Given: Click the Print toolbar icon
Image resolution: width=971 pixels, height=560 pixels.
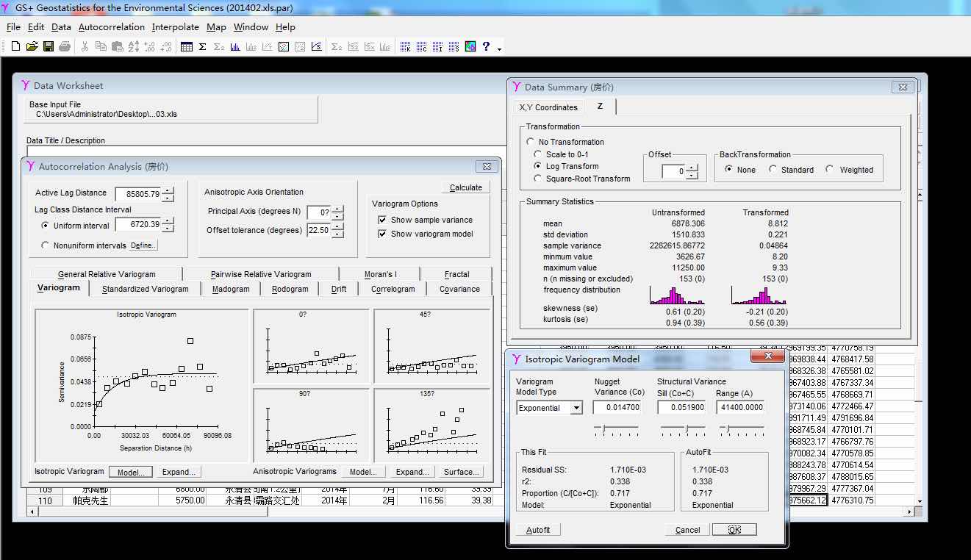Looking at the screenshot, I should [x=65, y=46].
